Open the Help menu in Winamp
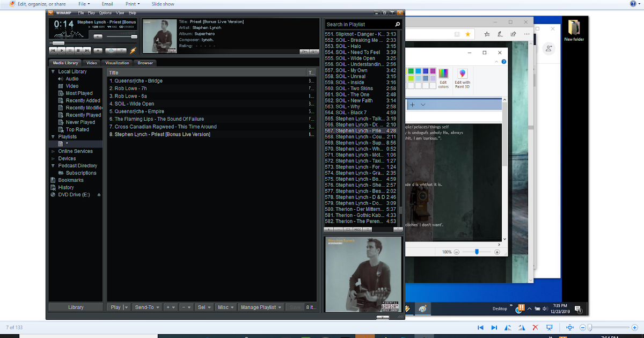644x338 pixels. tap(132, 12)
